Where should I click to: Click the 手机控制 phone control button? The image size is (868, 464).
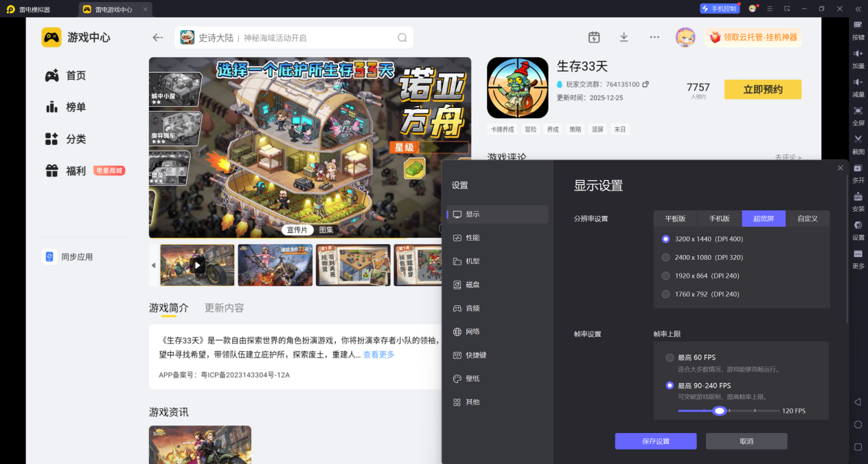pos(720,8)
